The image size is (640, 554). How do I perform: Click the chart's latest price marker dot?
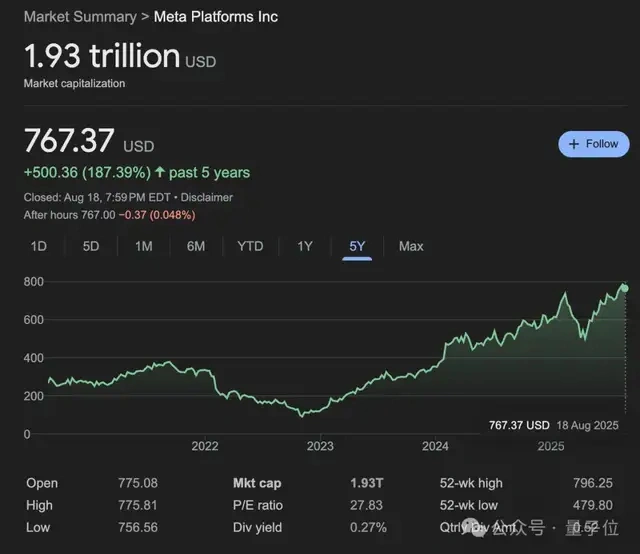click(x=624, y=289)
